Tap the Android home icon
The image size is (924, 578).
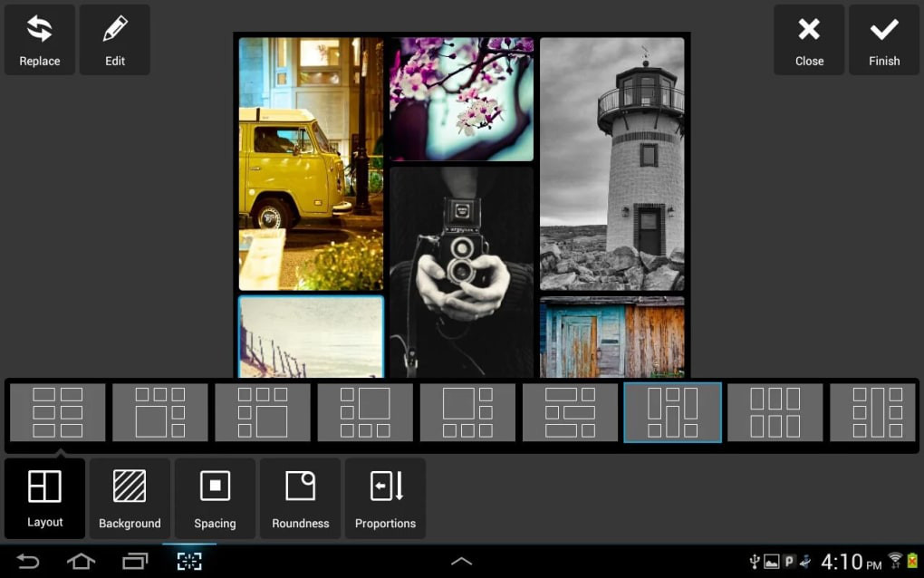click(81, 562)
